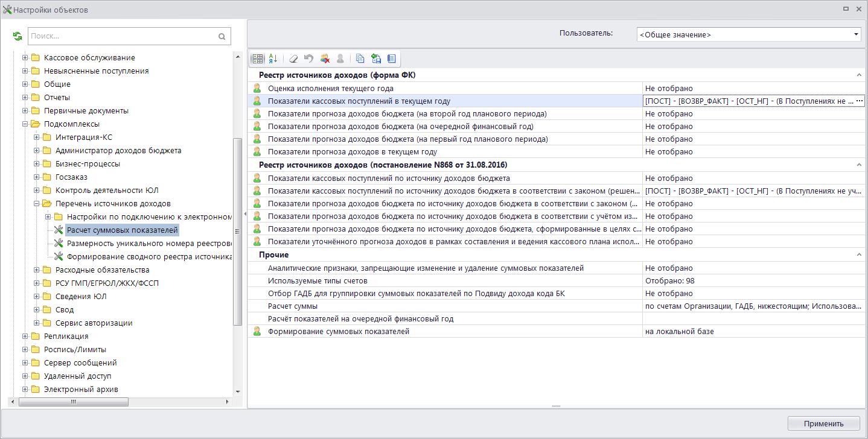Expand Настройки по подключению к электронному node
The image size is (868, 439).
coord(48,217)
